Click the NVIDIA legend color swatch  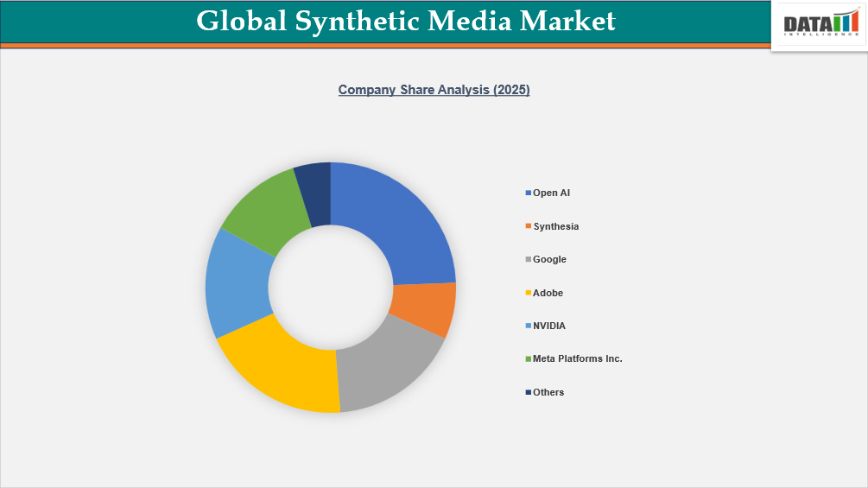coord(528,326)
